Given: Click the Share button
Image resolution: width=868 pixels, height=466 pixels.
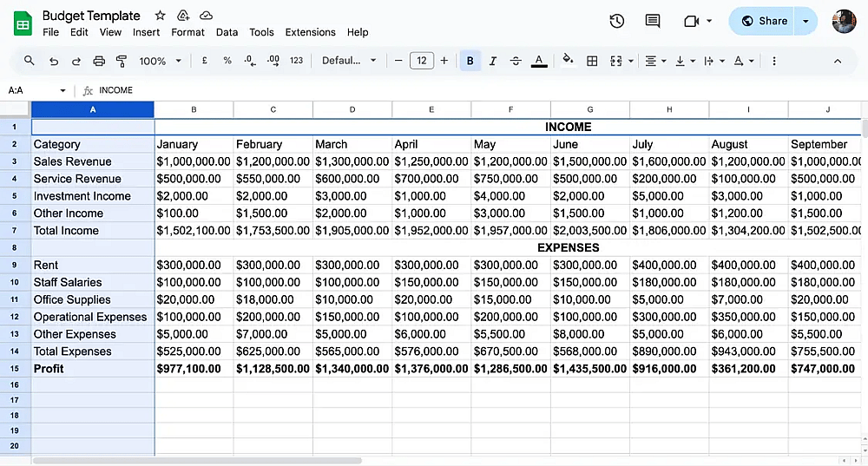Looking at the screenshot, I should (762, 21).
